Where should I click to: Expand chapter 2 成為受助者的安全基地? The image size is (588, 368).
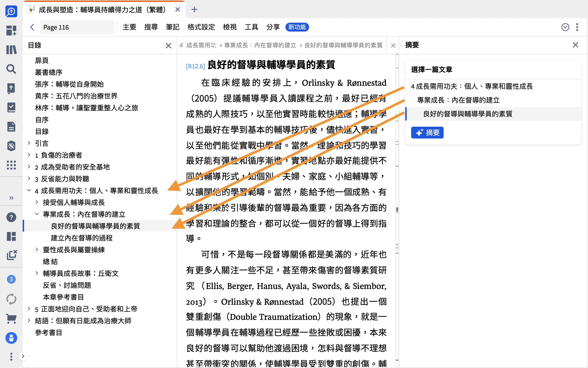tap(29, 167)
